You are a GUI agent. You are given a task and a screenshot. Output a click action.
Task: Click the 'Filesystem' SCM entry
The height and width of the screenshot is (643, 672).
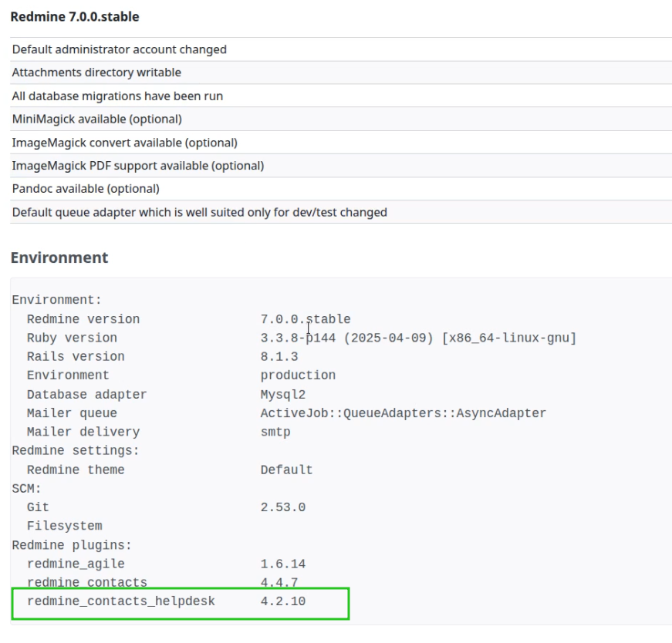click(x=64, y=526)
